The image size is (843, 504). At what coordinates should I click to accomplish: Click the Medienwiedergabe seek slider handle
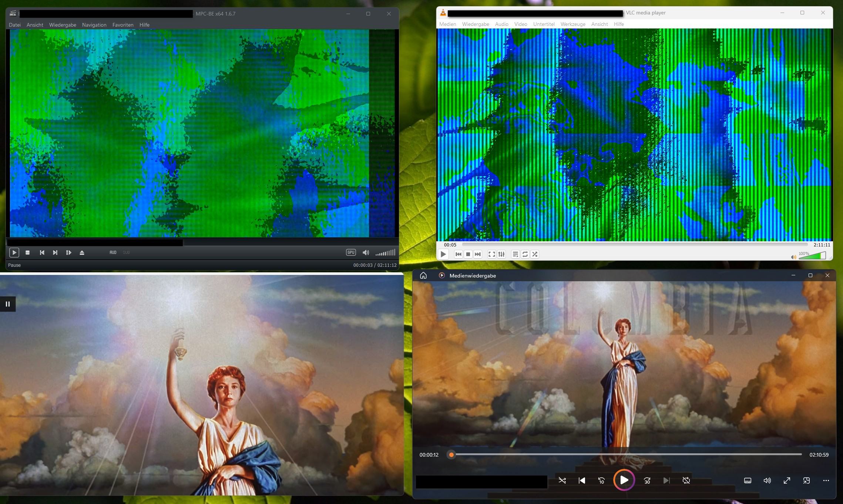(x=451, y=455)
